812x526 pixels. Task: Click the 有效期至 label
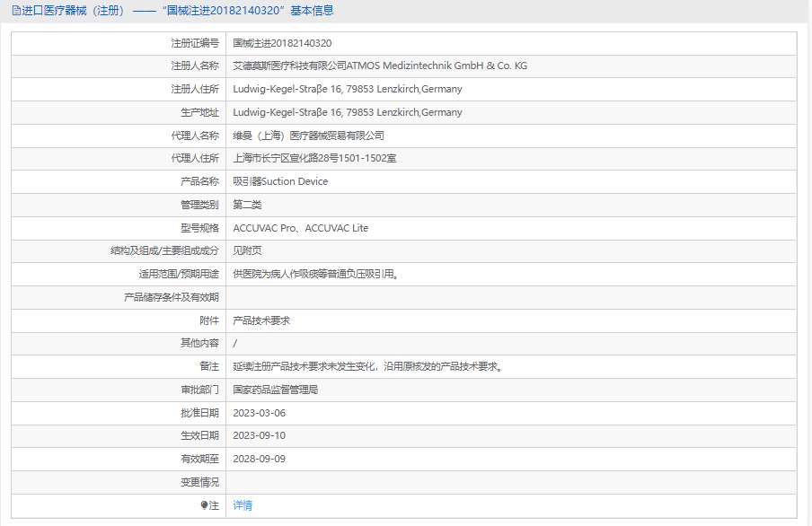click(199, 460)
